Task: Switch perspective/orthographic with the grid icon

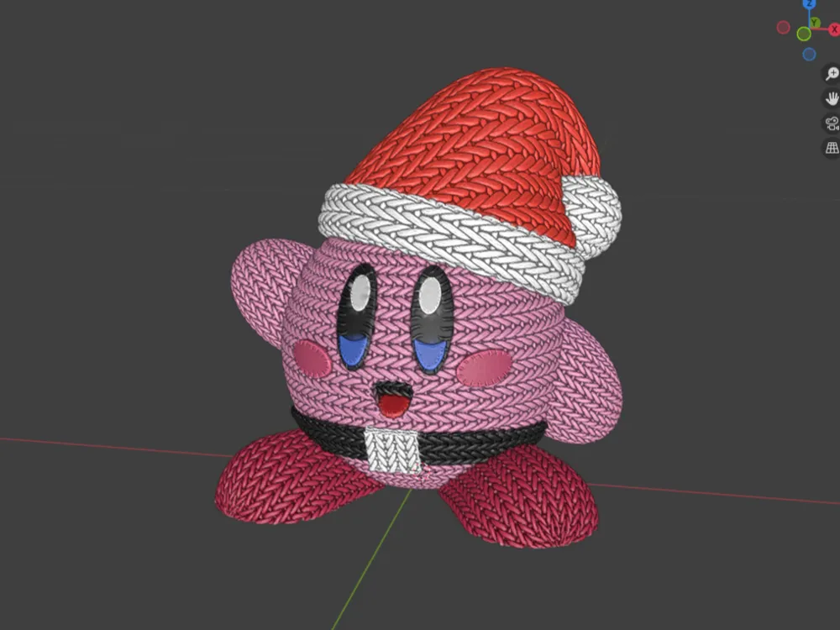Action: click(832, 148)
